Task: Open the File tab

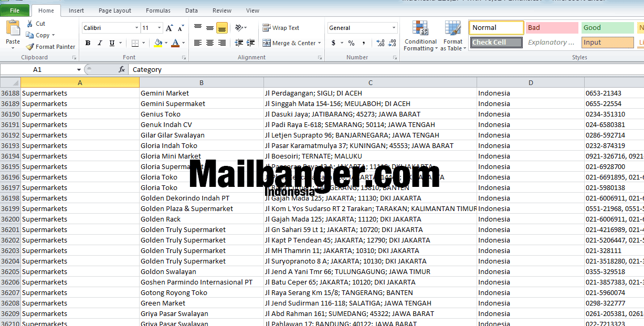Action: (15, 10)
